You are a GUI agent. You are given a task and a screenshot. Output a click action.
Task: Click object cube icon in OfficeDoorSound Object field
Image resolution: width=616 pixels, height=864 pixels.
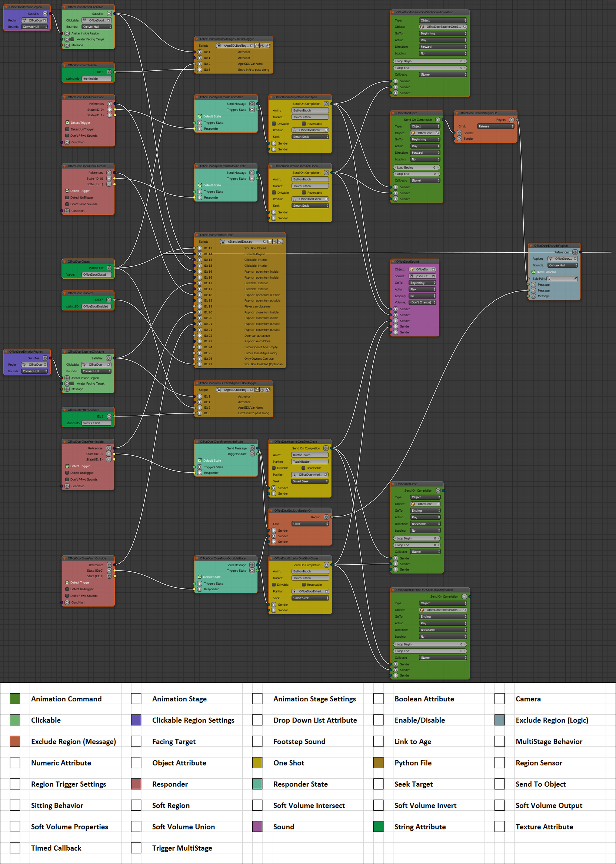[412, 270]
